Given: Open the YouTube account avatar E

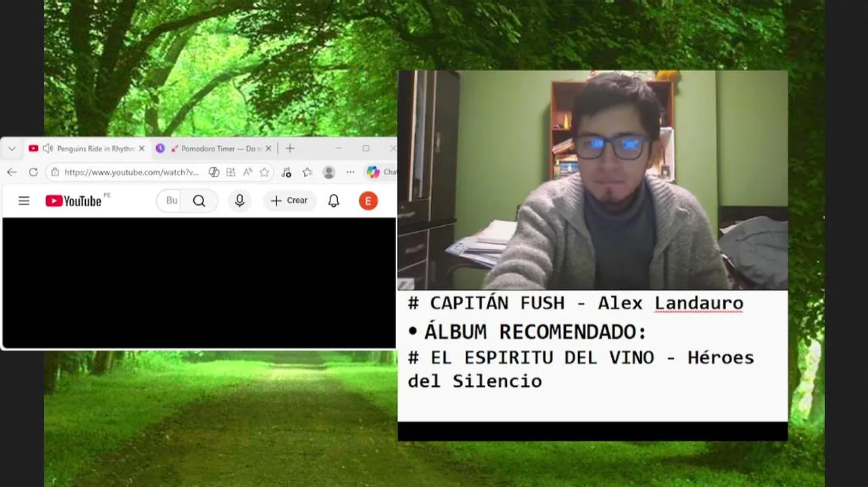Looking at the screenshot, I should 368,201.
